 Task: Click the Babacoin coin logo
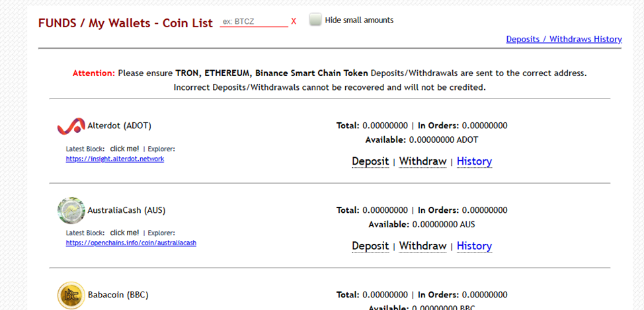coord(71,295)
